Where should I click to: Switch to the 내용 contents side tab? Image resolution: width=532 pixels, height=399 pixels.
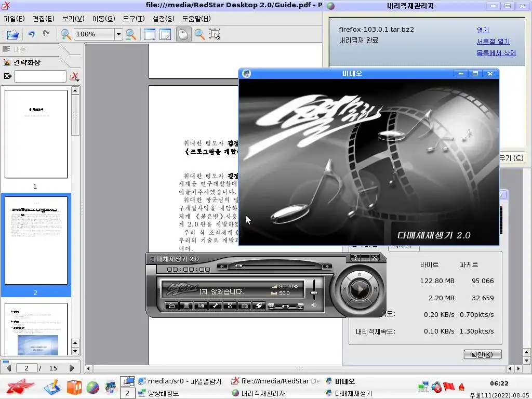coord(19,49)
